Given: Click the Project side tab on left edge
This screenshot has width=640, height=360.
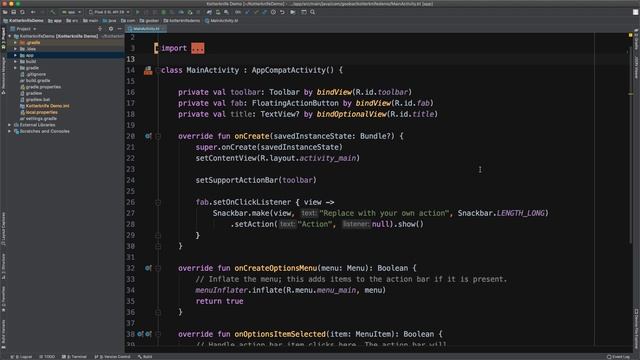Looking at the screenshot, I should [x=3, y=39].
